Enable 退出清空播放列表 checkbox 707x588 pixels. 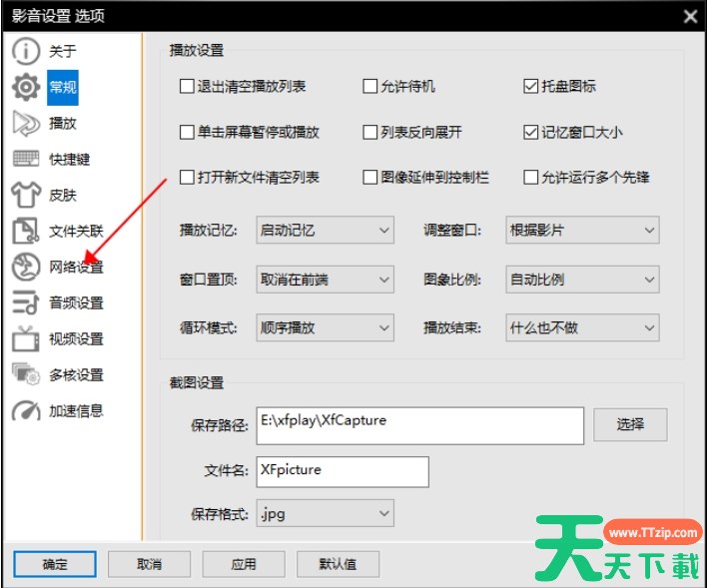pyautogui.click(x=187, y=86)
